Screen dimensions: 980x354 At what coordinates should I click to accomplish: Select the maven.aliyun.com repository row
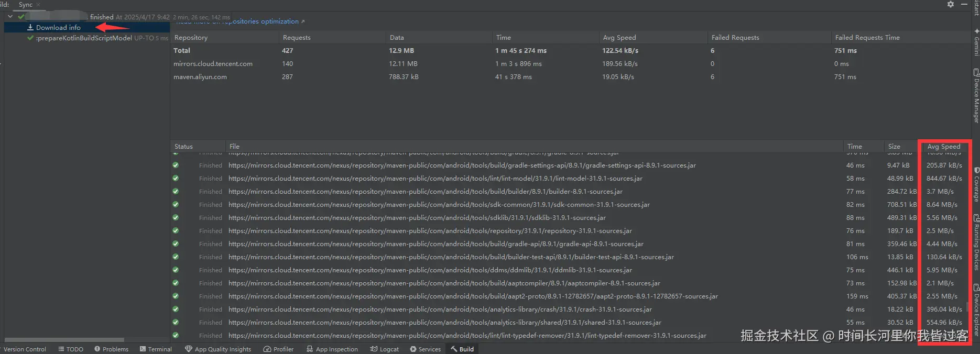pos(570,77)
